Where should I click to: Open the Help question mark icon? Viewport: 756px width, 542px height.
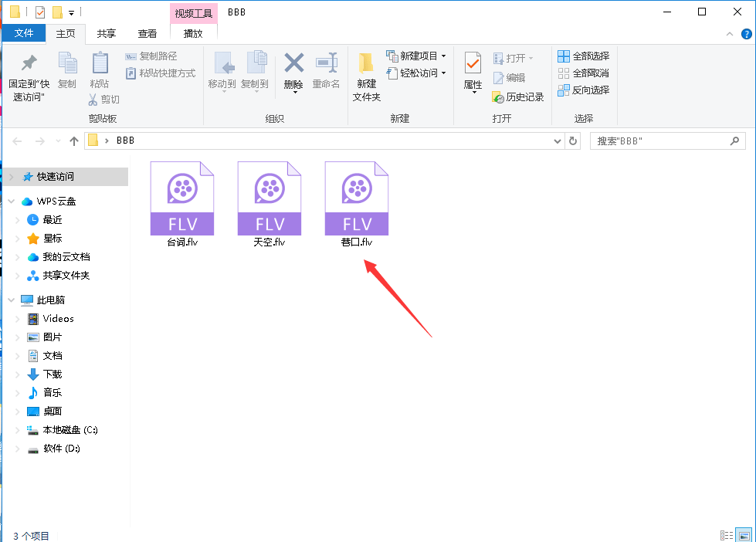(x=747, y=34)
